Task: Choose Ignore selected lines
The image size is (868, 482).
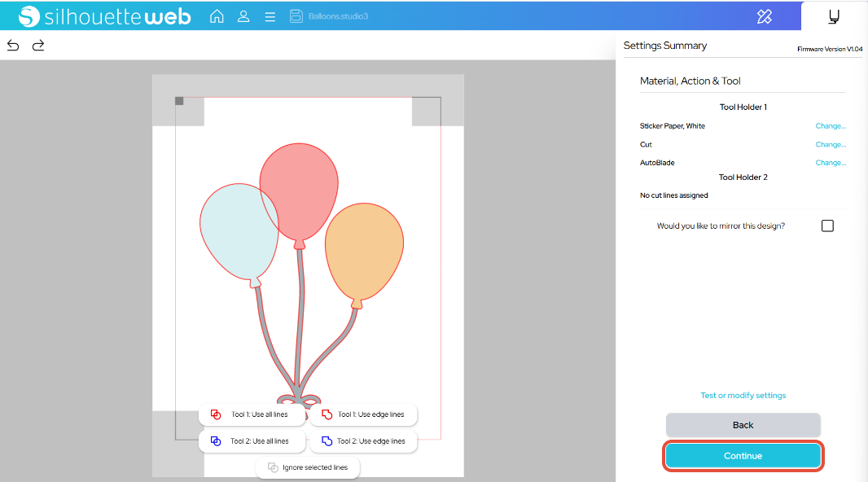Action: (308, 467)
